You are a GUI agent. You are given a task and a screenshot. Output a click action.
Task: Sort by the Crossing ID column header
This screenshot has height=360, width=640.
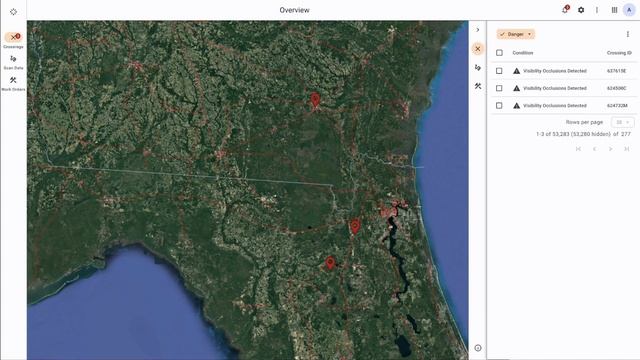tap(619, 53)
